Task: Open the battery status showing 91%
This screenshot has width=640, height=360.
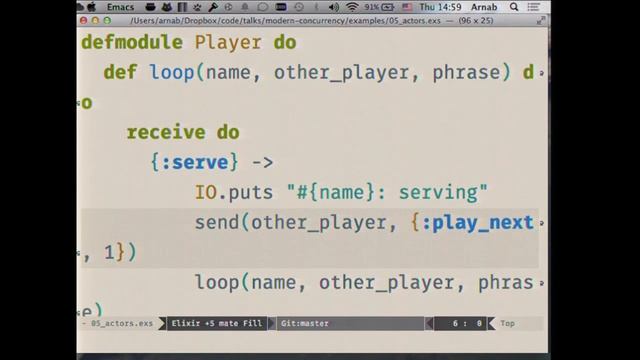Action: click(x=379, y=7)
